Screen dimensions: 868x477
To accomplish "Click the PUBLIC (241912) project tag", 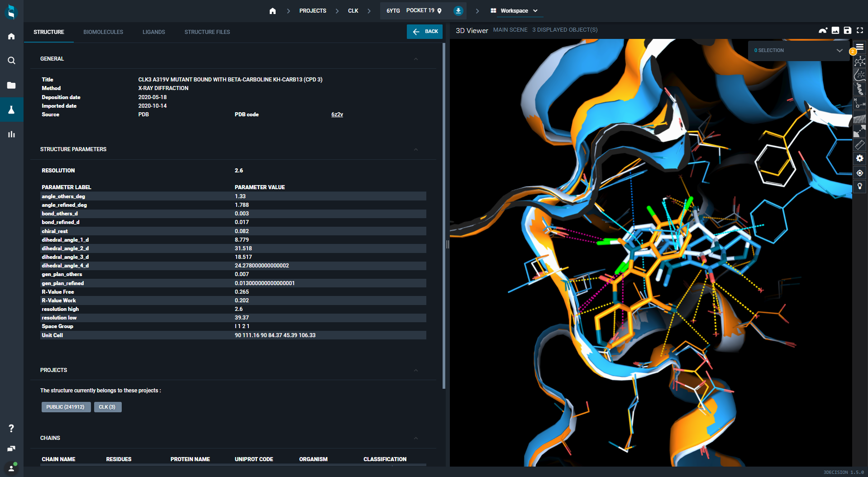I will point(66,407).
